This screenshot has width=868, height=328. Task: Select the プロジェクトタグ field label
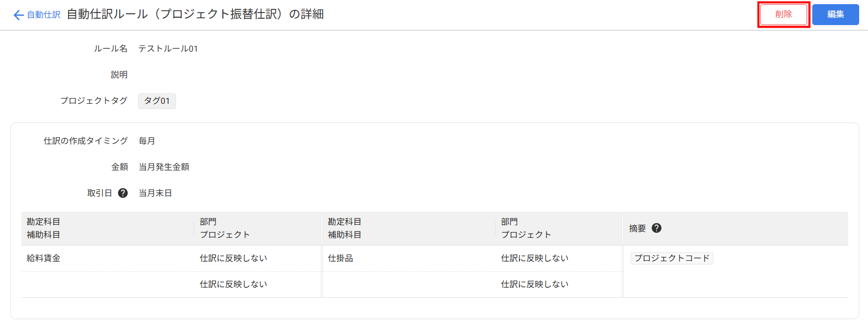tap(94, 101)
